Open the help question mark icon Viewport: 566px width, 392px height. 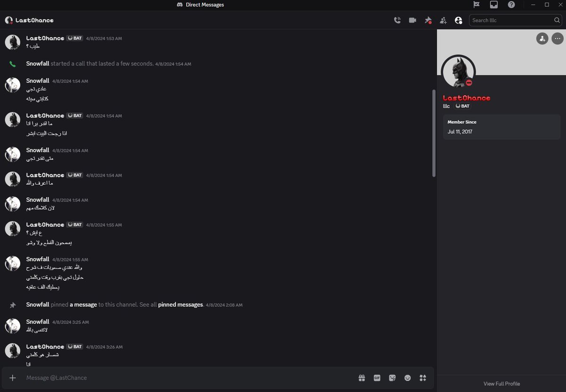[x=511, y=5]
